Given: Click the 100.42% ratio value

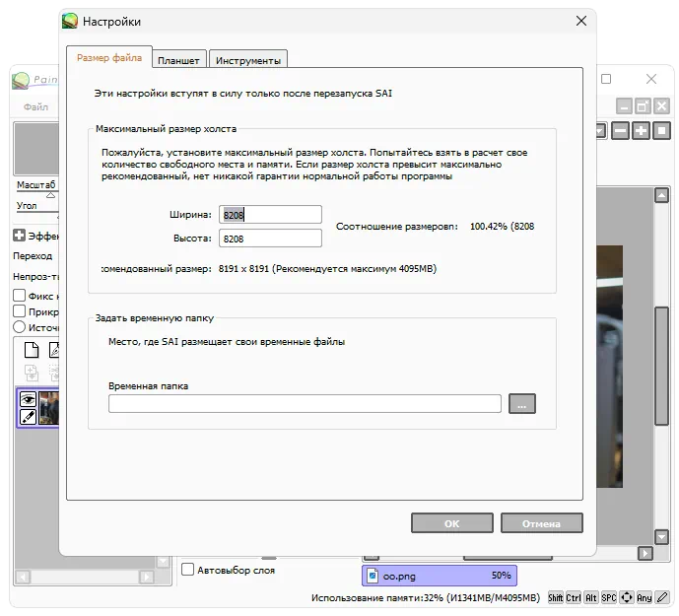Looking at the screenshot, I should [489, 226].
